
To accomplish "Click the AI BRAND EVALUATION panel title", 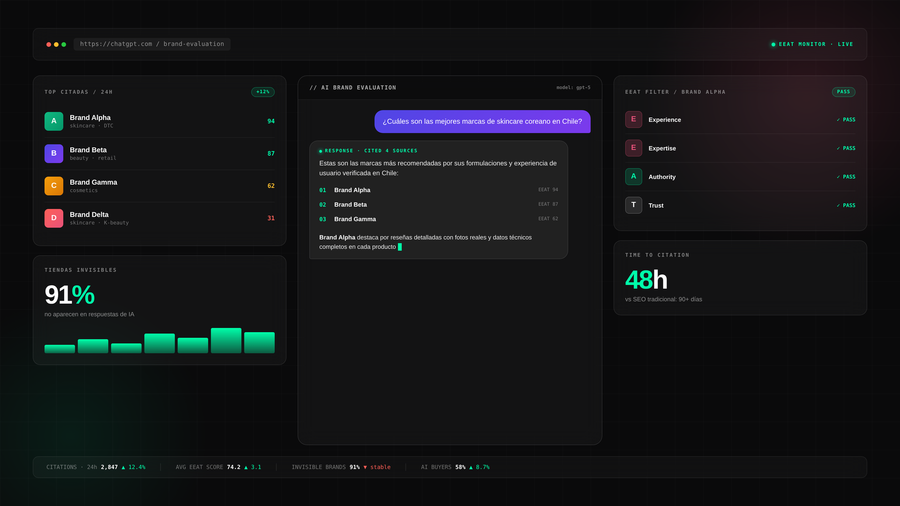I will (x=353, y=88).
